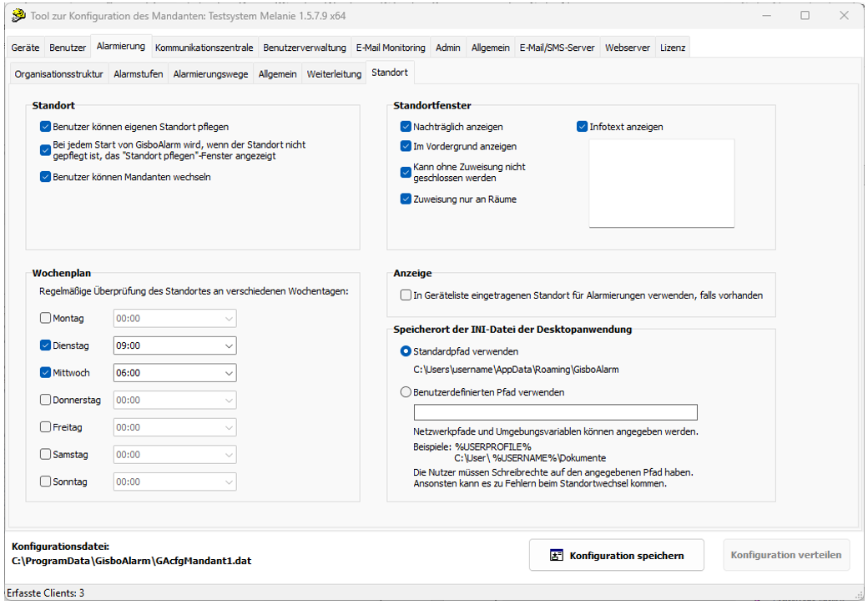The image size is (868, 605).
Task: Click the C:\ProgramData\GisboAlarm\GAcfgMandant1.dat path
Action: tap(132, 561)
